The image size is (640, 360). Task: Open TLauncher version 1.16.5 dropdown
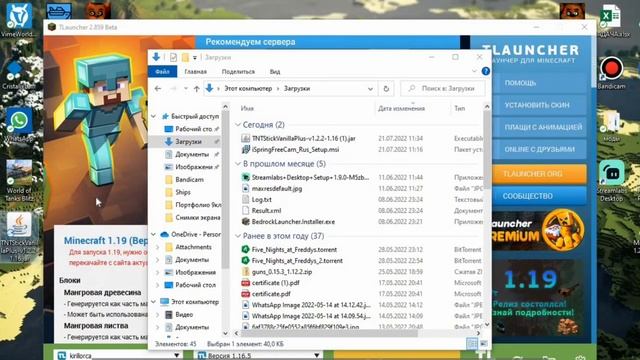pyautogui.click(x=317, y=356)
